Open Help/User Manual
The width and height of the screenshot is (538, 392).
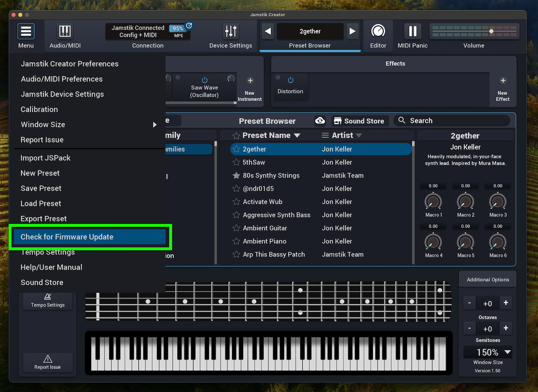51,267
